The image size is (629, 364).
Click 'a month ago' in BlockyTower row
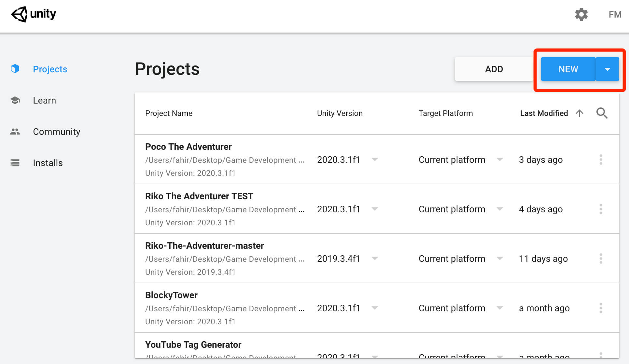(544, 308)
